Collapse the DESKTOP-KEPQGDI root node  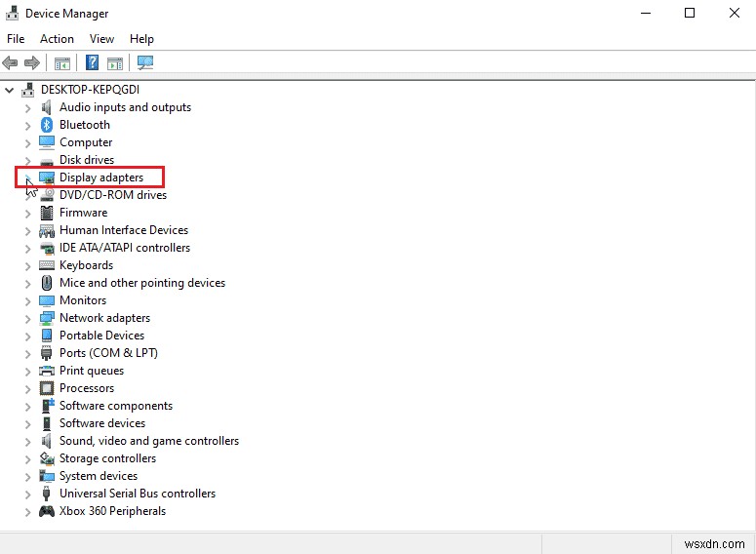[x=9, y=90]
